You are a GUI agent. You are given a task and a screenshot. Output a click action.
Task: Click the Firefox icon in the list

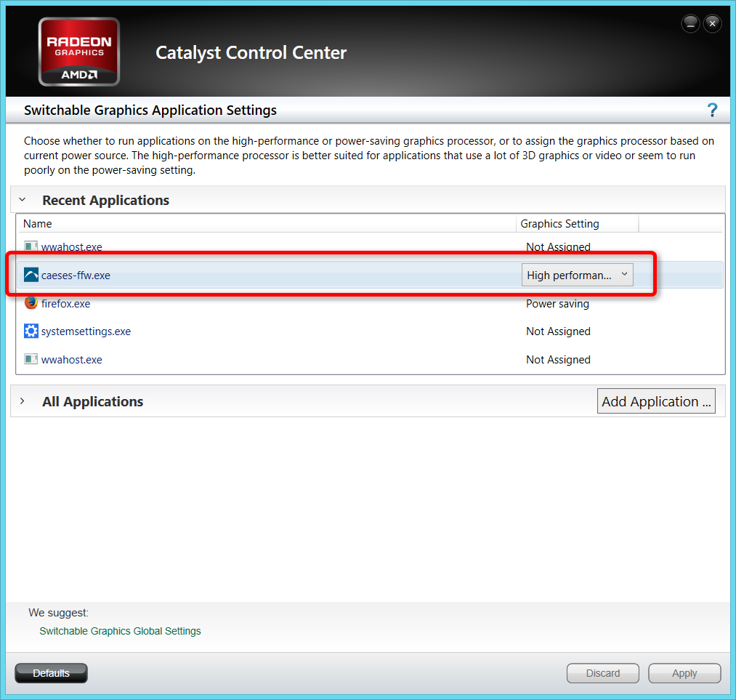tap(31, 303)
